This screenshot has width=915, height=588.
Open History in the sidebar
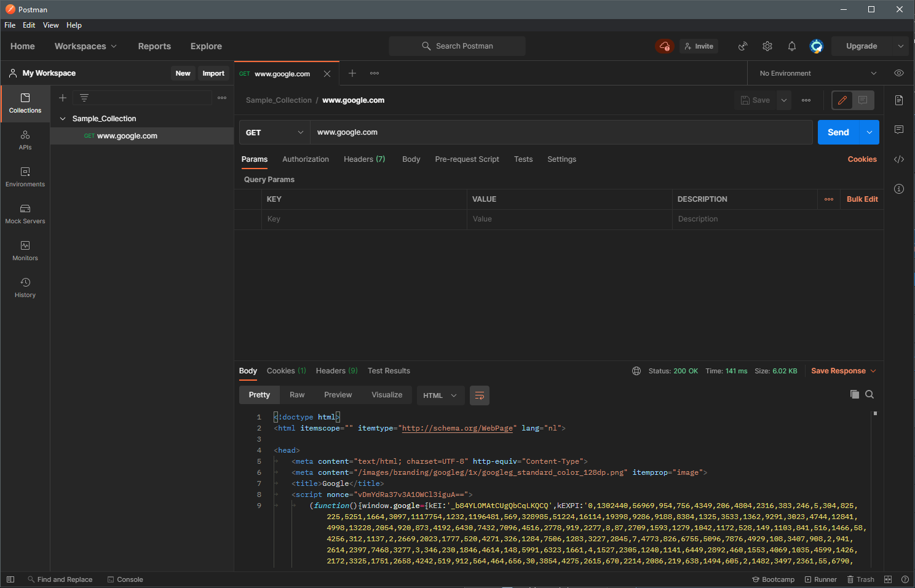tap(25, 288)
